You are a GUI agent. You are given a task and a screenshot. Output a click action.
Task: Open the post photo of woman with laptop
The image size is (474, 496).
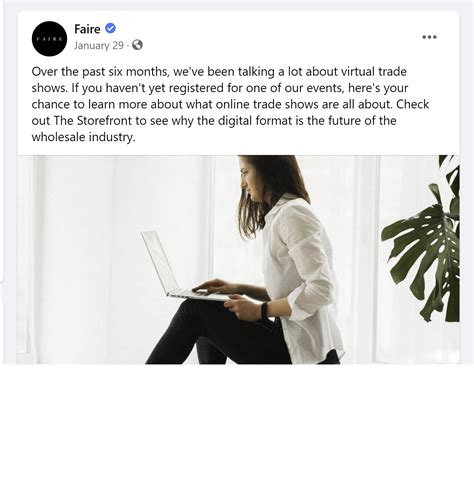click(238, 259)
